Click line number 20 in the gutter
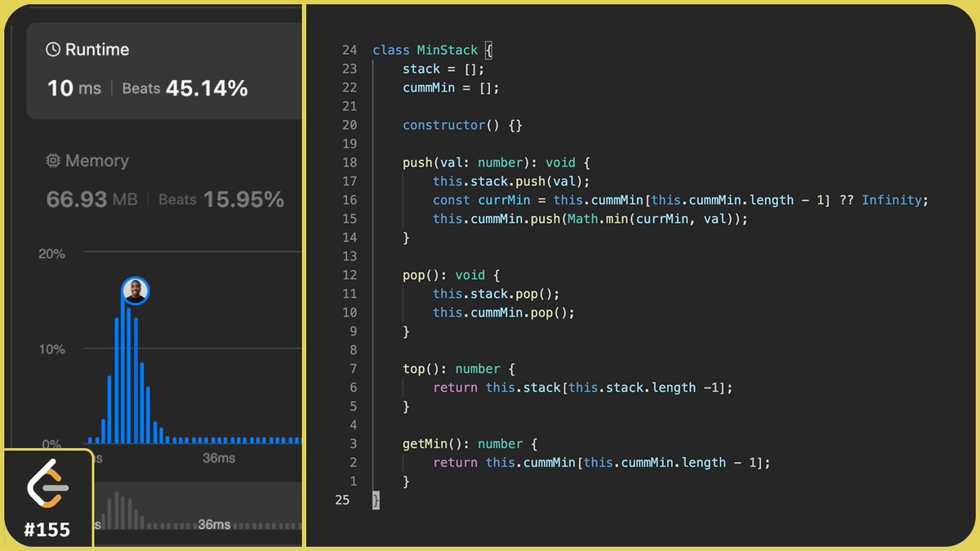 tap(350, 125)
